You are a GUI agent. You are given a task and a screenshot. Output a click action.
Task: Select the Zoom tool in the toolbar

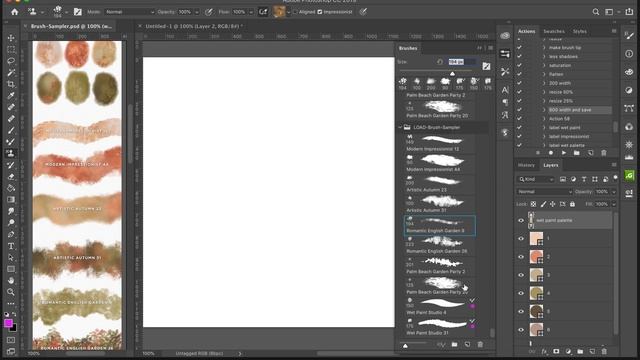pyautogui.click(x=11, y=292)
